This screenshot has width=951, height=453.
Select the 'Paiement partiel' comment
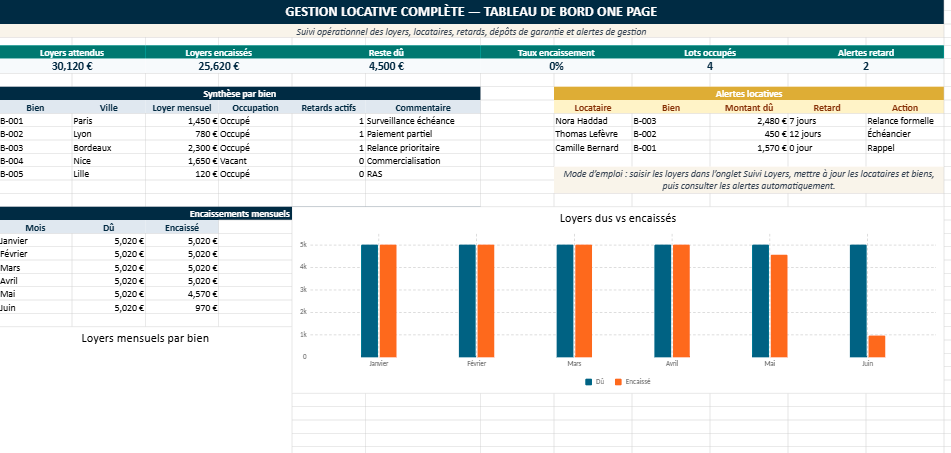(423, 134)
